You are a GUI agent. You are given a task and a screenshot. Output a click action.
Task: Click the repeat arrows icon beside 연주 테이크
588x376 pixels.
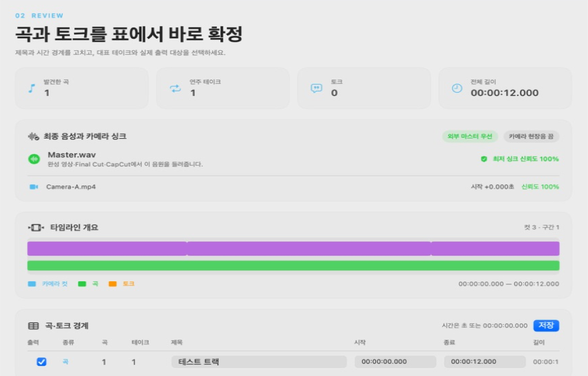coord(175,89)
